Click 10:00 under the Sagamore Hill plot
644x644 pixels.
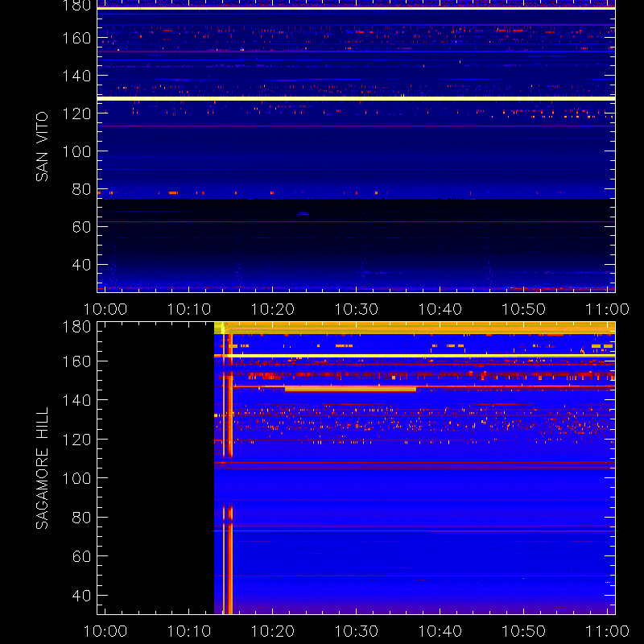tap(105, 631)
